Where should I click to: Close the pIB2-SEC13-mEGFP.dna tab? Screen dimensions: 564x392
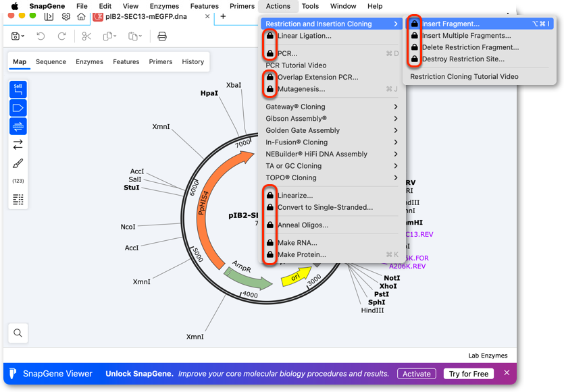tap(207, 16)
